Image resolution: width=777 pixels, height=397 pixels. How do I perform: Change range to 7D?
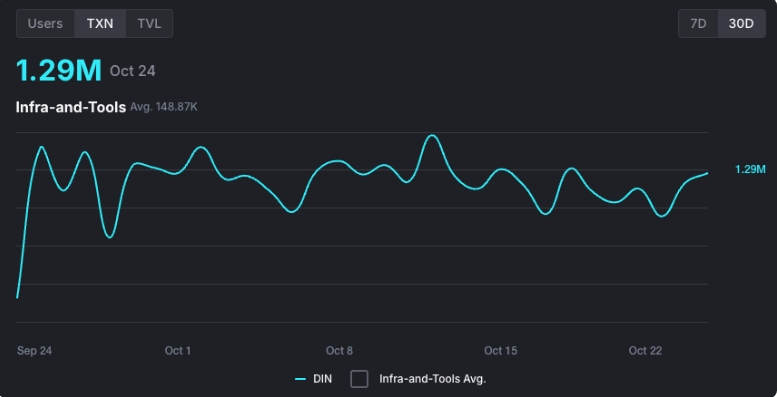coord(698,24)
